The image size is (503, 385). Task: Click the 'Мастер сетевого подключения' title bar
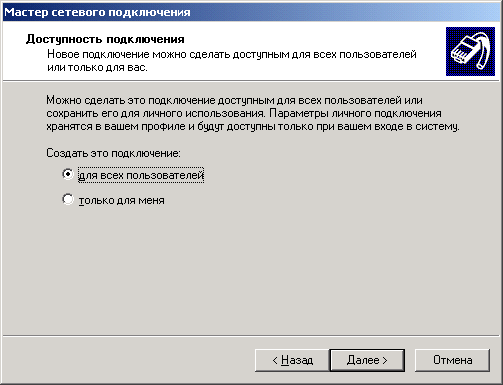(251, 12)
